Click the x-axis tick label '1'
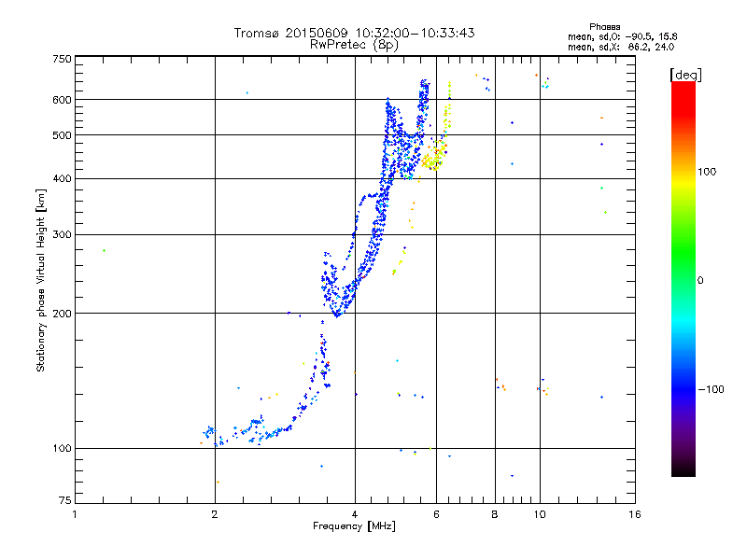Screen dimensions: 747x560 tap(75, 514)
